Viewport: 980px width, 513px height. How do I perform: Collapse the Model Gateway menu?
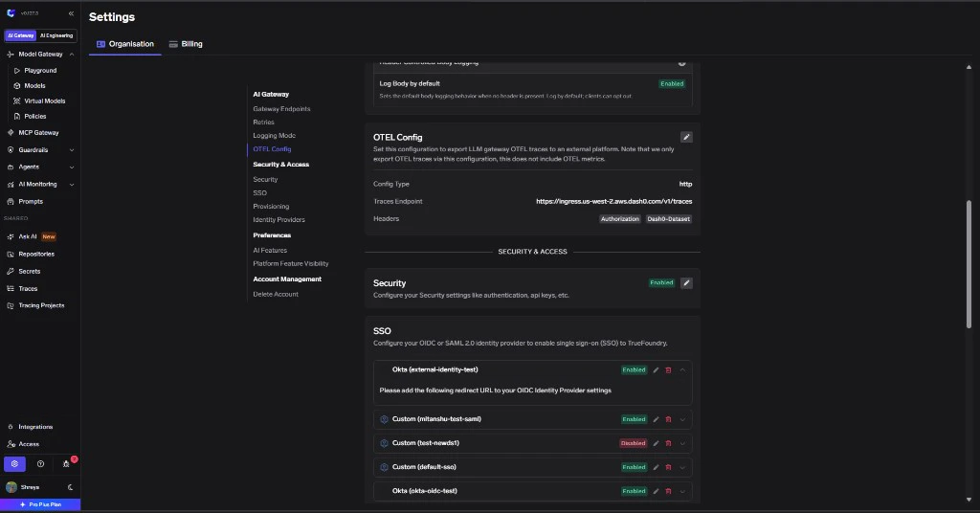(72, 55)
